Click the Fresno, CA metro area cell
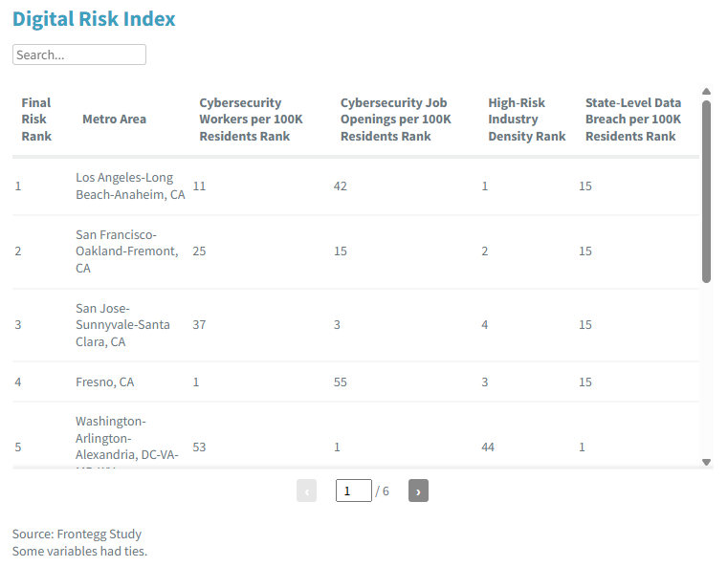Viewport: 728px width, 567px height. pyautogui.click(x=105, y=382)
